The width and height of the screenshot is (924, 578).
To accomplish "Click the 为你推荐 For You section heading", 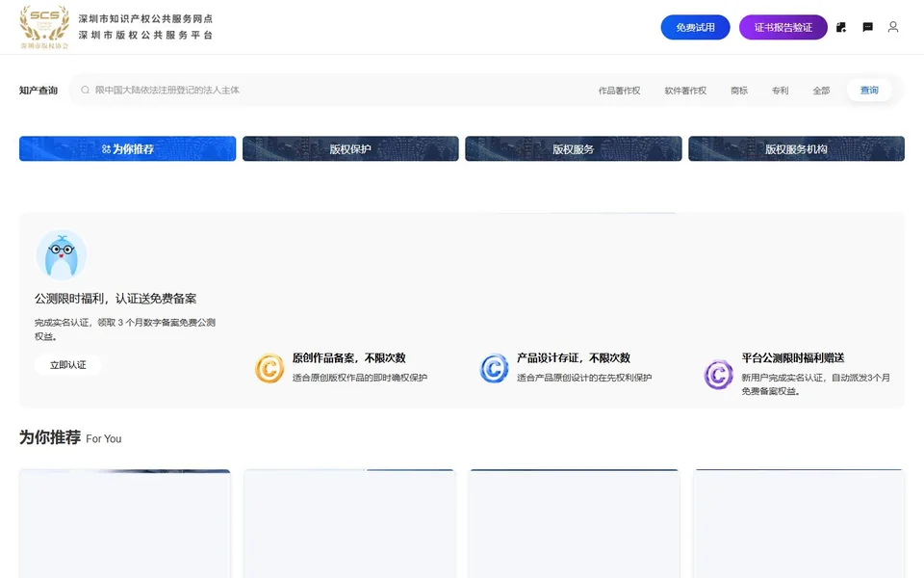I will pos(70,437).
